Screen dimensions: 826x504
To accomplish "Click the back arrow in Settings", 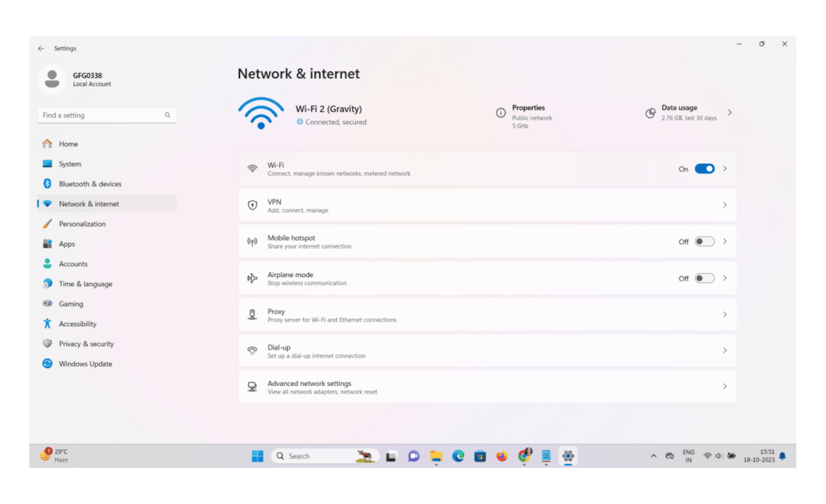I will [x=41, y=48].
